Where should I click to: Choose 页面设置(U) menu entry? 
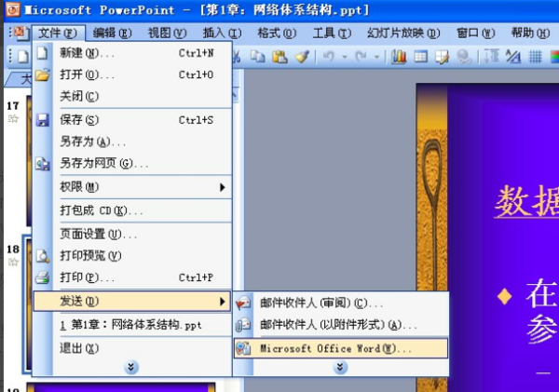click(132, 234)
